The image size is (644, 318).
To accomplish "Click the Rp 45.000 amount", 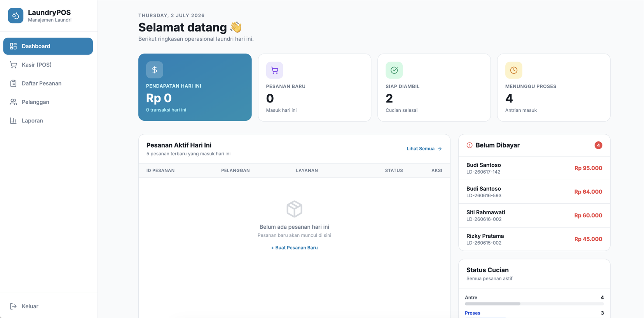I will [x=588, y=239].
